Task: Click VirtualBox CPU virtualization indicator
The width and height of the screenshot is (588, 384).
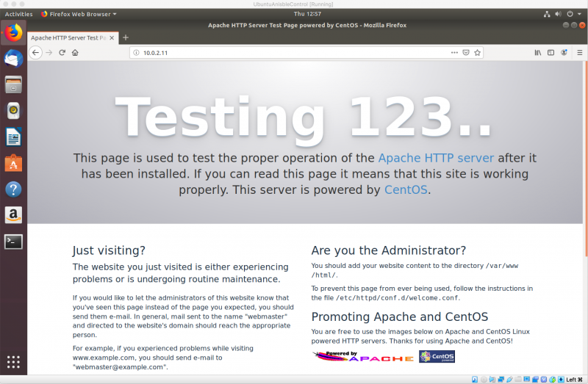Action: (544, 380)
